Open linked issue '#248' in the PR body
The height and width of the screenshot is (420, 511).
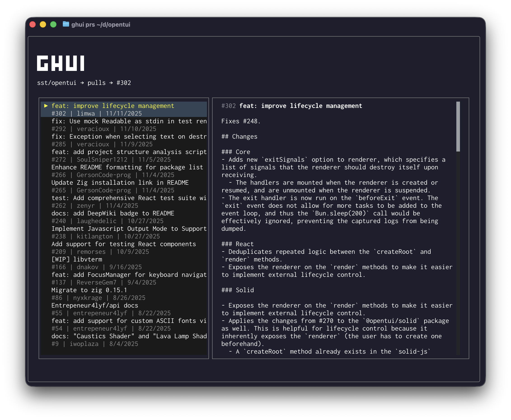pyautogui.click(x=251, y=121)
